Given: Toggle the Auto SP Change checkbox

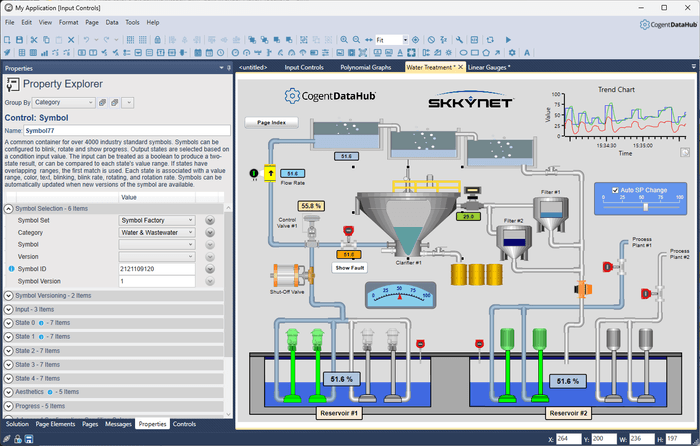Looking at the screenshot, I should coord(615,189).
